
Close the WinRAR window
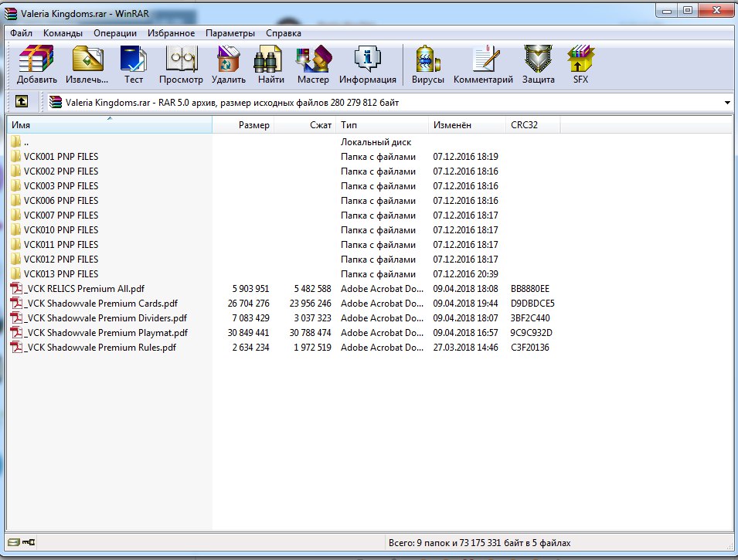pos(716,10)
